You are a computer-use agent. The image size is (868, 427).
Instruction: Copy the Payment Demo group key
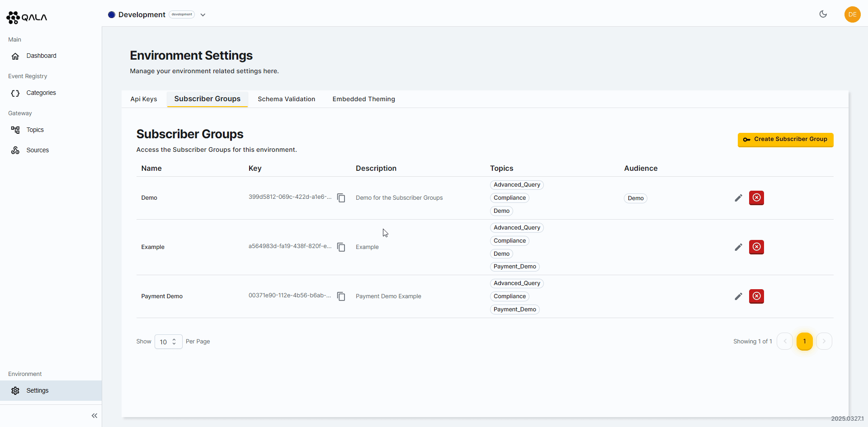(341, 296)
